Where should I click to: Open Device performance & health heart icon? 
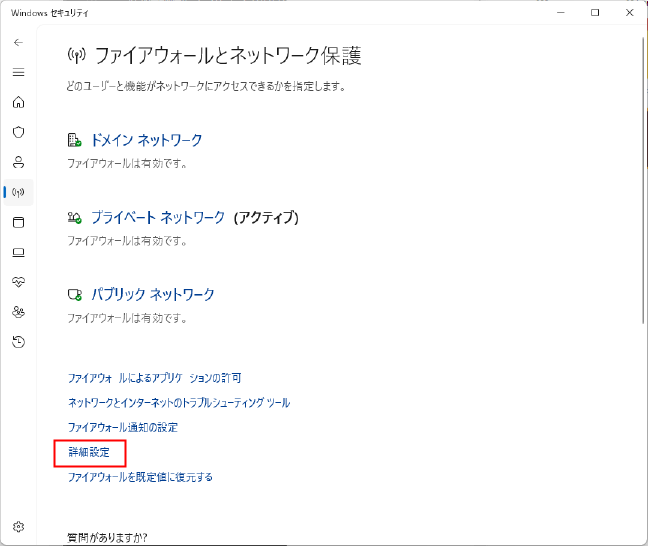[18, 282]
